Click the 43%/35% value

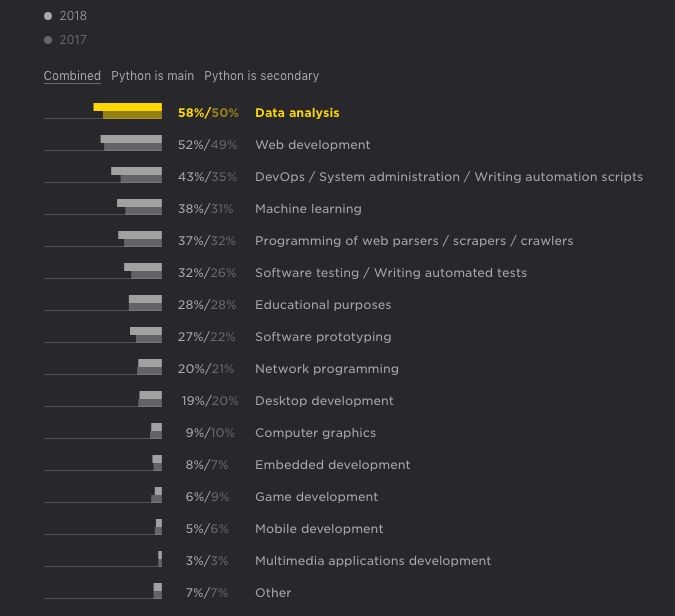207,177
